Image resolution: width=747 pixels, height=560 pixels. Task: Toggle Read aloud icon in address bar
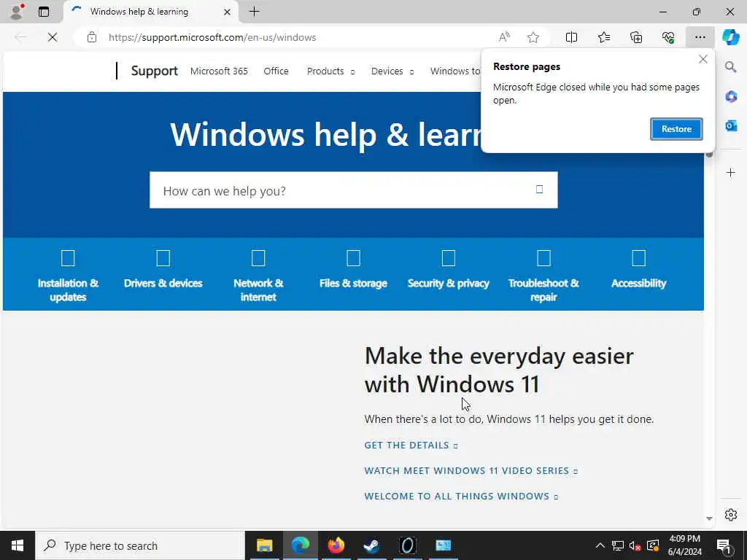pos(504,37)
